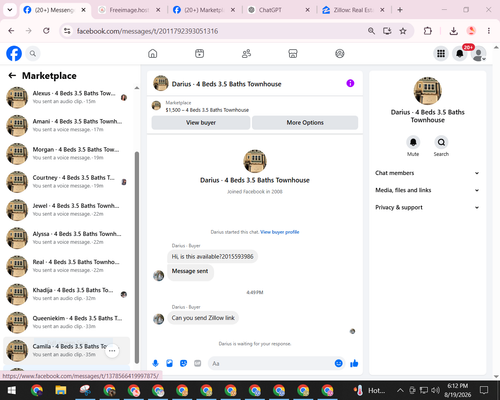The image size is (500, 400).
Task: Open the Windows Start menu
Action: pyautogui.click(x=12, y=390)
